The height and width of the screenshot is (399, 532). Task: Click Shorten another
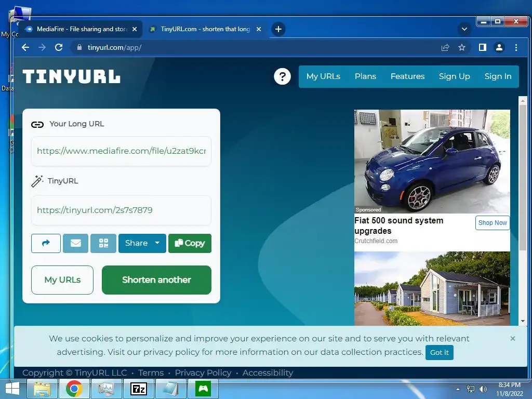[x=156, y=280]
